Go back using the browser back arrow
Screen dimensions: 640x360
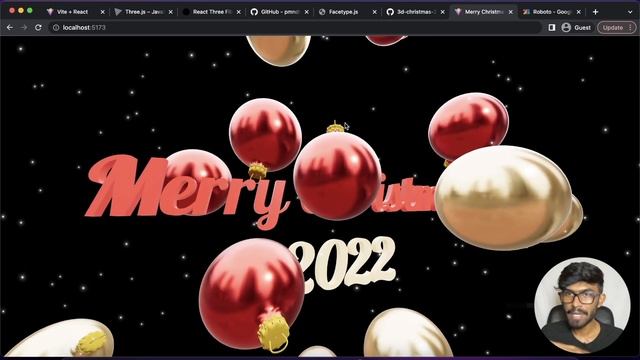tap(10, 28)
